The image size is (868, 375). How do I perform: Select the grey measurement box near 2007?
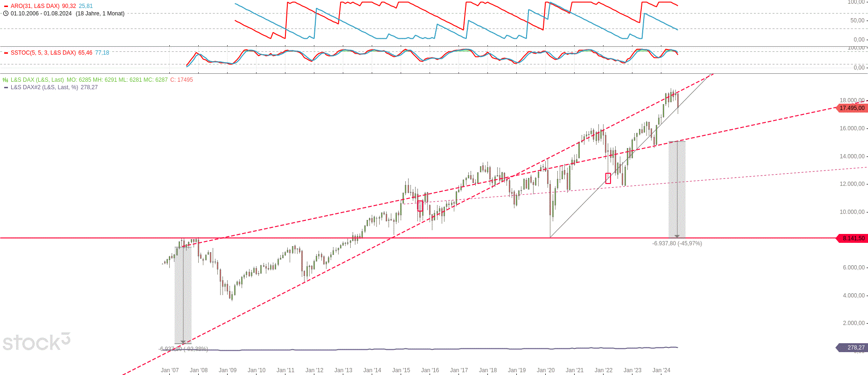[x=183, y=295]
